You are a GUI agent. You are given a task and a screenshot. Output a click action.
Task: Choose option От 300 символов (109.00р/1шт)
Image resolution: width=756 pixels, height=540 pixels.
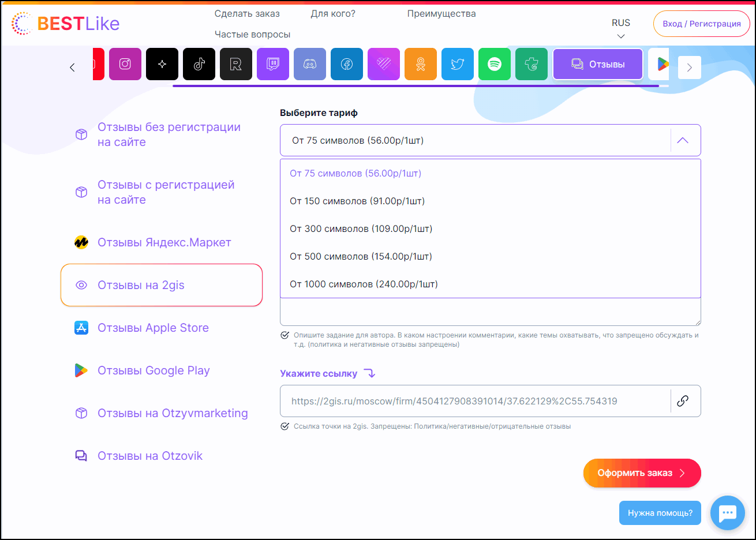pos(491,228)
